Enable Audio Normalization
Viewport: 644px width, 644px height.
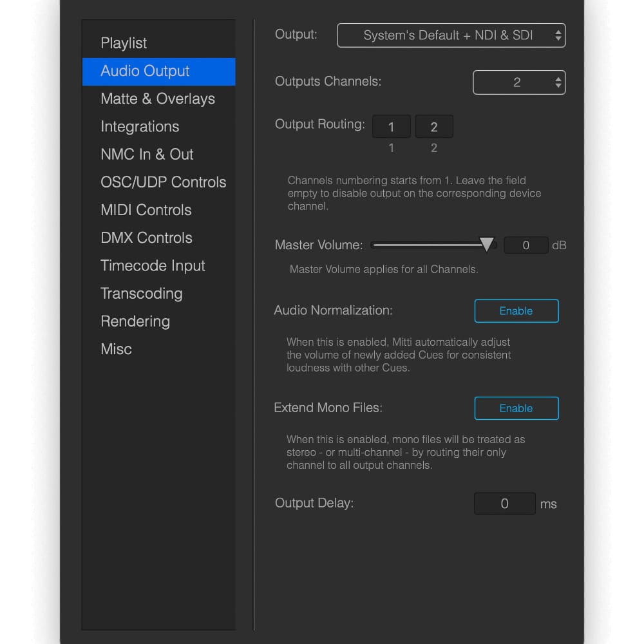[x=516, y=310]
